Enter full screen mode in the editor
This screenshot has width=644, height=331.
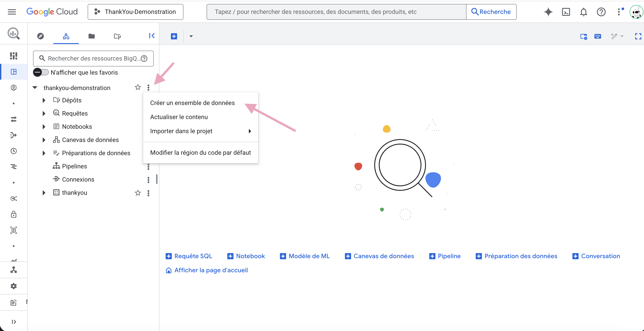tap(638, 37)
